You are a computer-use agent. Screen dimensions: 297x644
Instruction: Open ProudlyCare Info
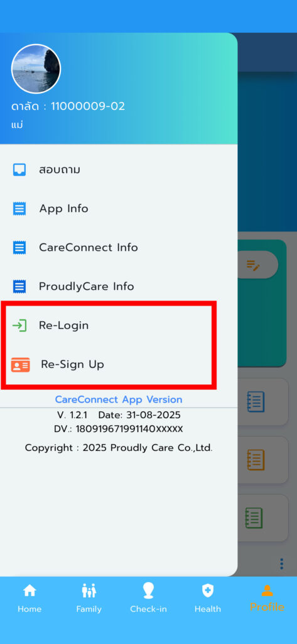[119, 286]
